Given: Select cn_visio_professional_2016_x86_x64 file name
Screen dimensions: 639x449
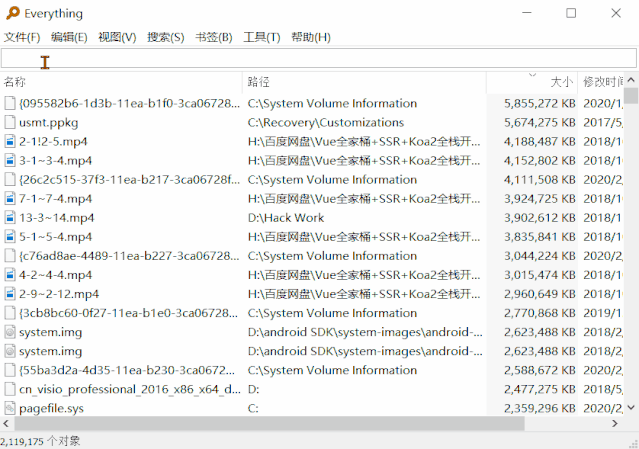Looking at the screenshot, I should pyautogui.click(x=130, y=390).
